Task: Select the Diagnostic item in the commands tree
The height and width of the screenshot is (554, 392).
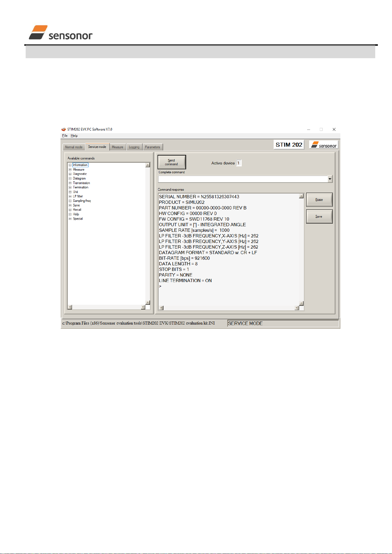Action: pos(80,174)
